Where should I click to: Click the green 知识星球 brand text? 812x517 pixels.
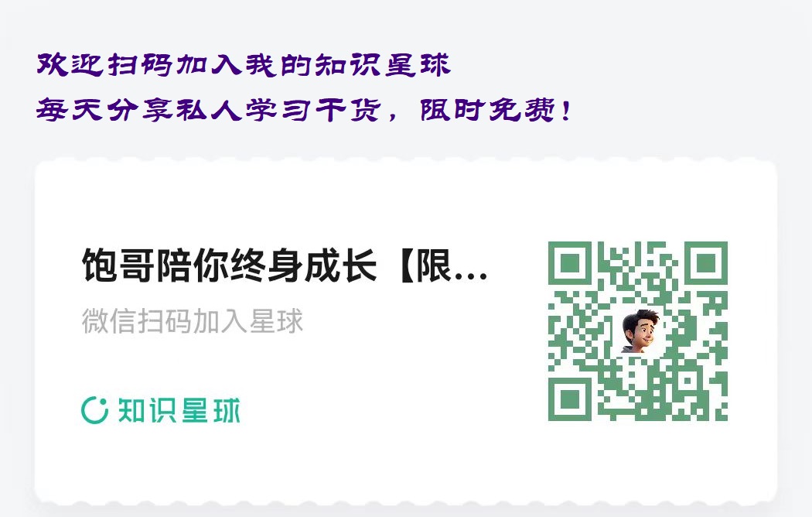coord(179,411)
